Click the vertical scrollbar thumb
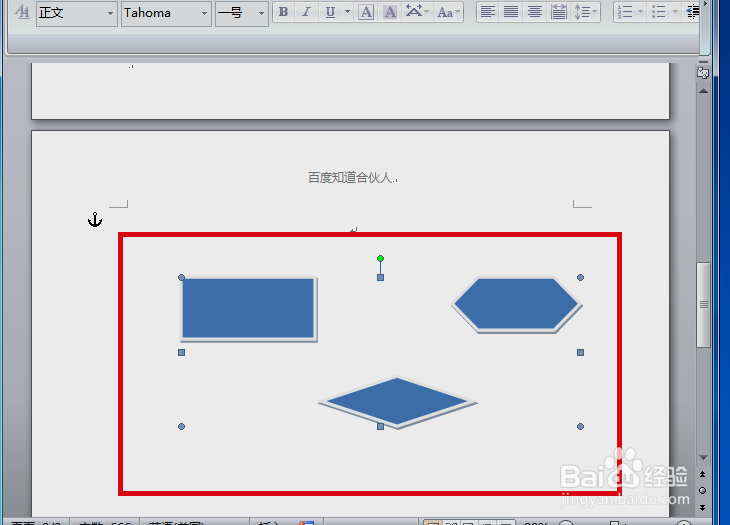This screenshot has height=525, width=730. click(x=703, y=305)
